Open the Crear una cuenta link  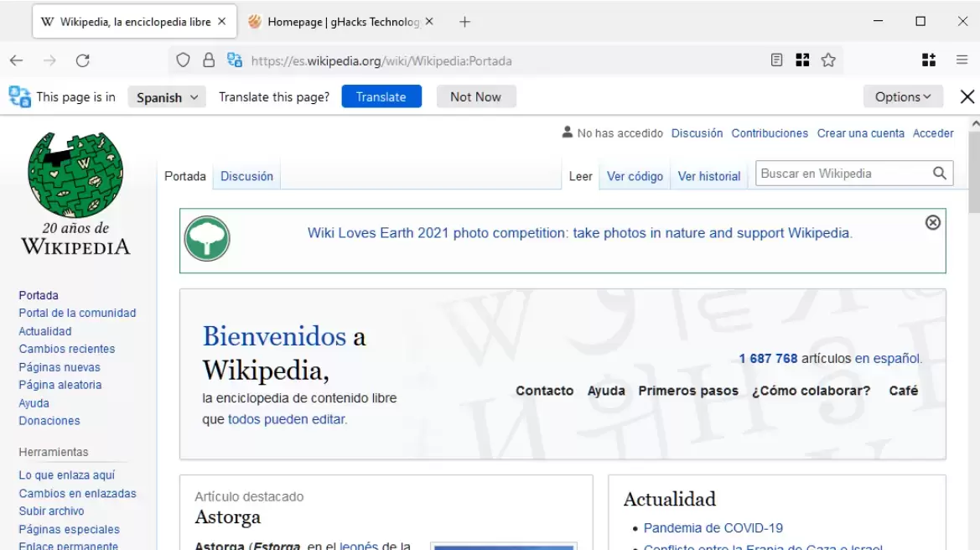coord(861,133)
